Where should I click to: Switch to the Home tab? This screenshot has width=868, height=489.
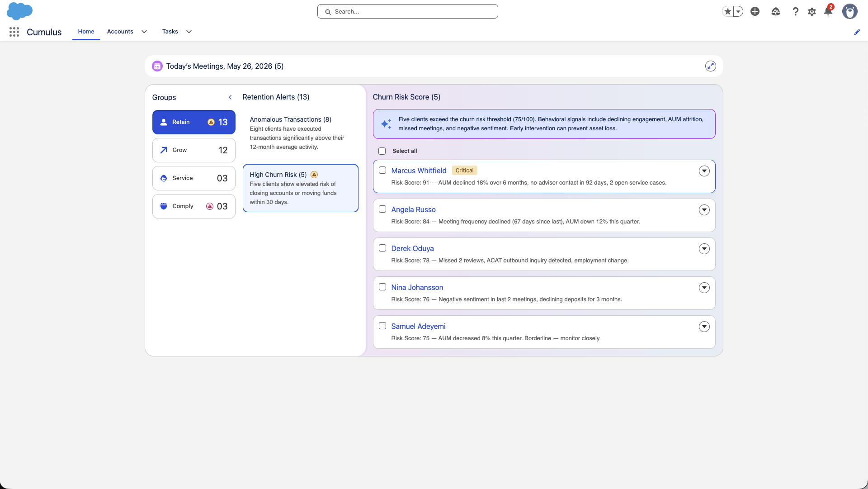(86, 32)
